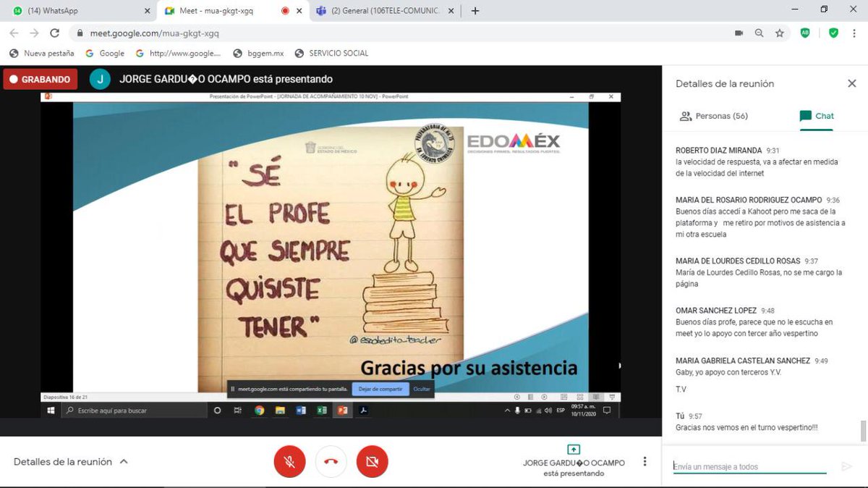The image size is (868, 488).
Task: Click the green shield extension icon
Action: point(833,33)
